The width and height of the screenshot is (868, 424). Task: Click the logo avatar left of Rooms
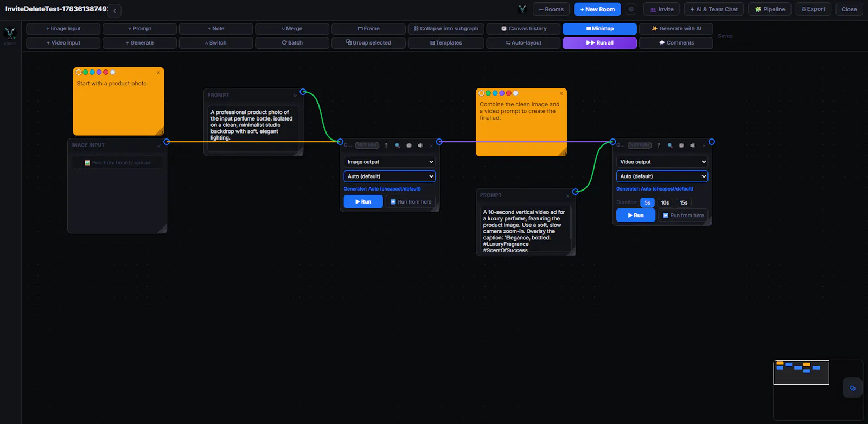coord(522,9)
